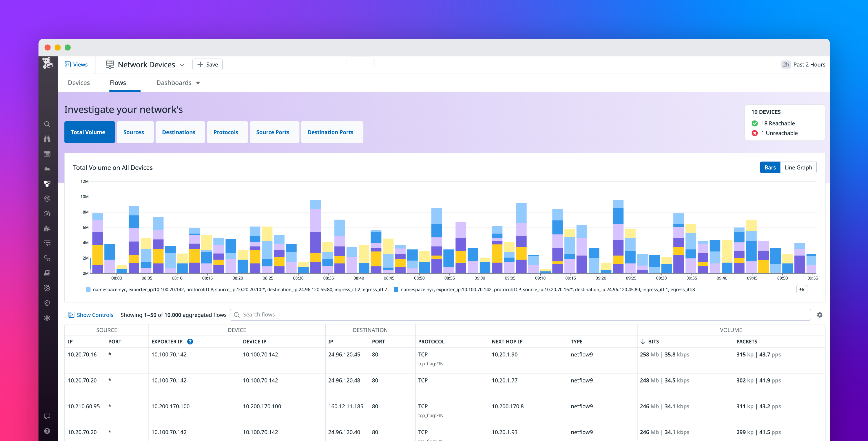Switch the chart to Line Graph view
The width and height of the screenshot is (868, 441).
click(798, 167)
